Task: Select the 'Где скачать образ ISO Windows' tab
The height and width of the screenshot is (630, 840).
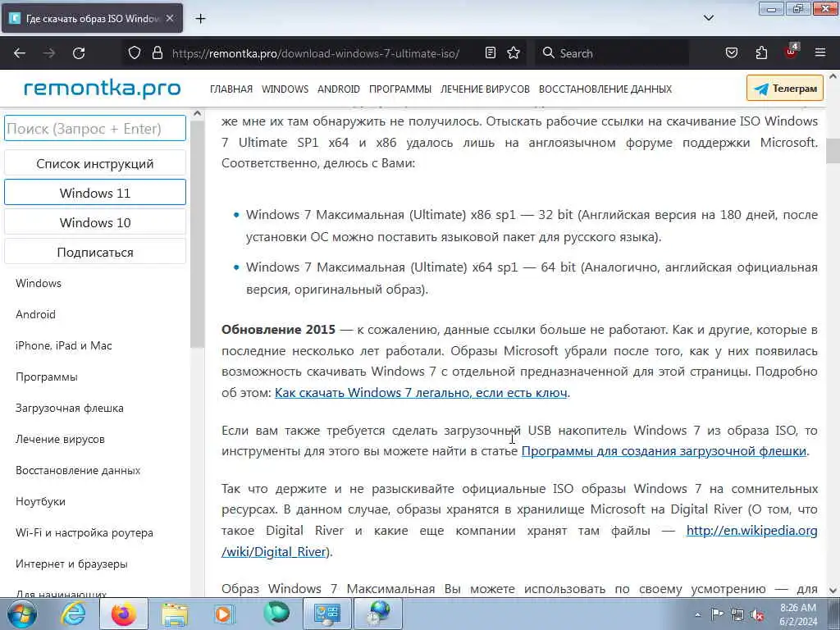Action: coord(92,18)
